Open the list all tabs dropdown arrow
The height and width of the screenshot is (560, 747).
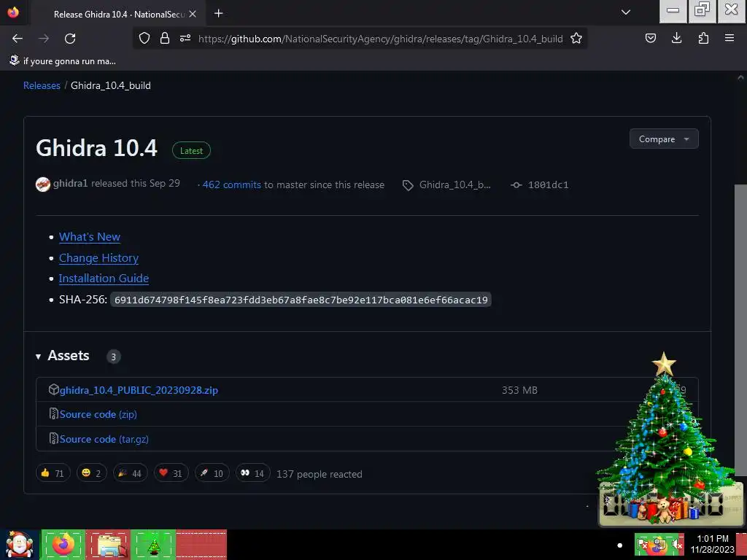click(x=626, y=13)
